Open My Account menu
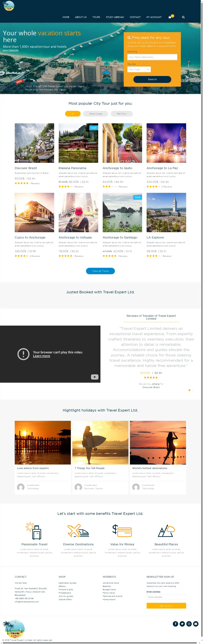The height and width of the screenshot is (644, 203). [x=154, y=17]
